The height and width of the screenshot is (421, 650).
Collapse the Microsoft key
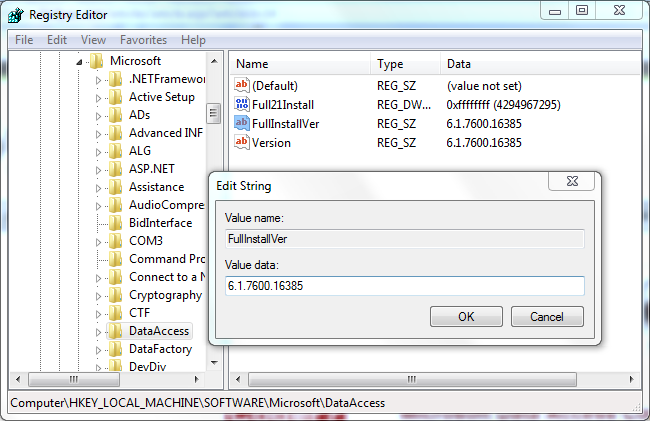point(79,62)
